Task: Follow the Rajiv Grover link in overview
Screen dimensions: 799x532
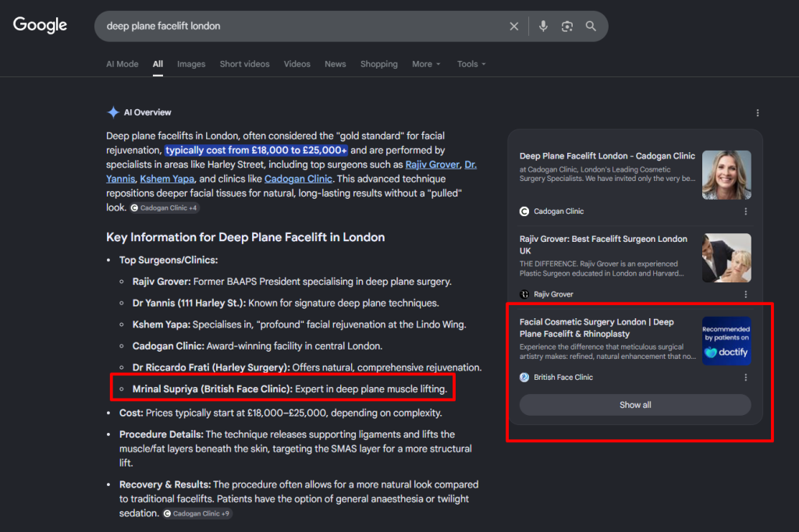Action: tap(432, 165)
